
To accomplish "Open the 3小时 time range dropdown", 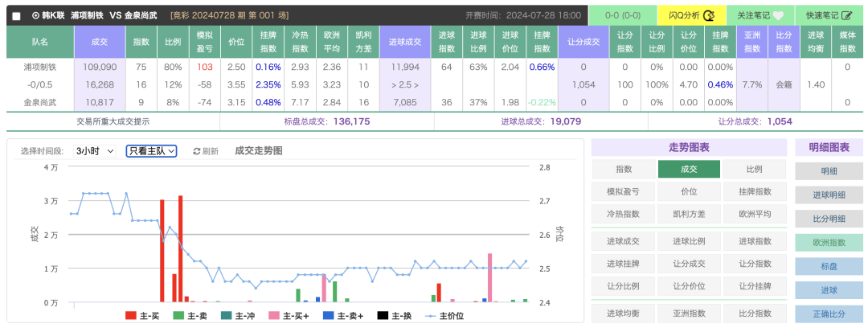I will click(x=95, y=151).
